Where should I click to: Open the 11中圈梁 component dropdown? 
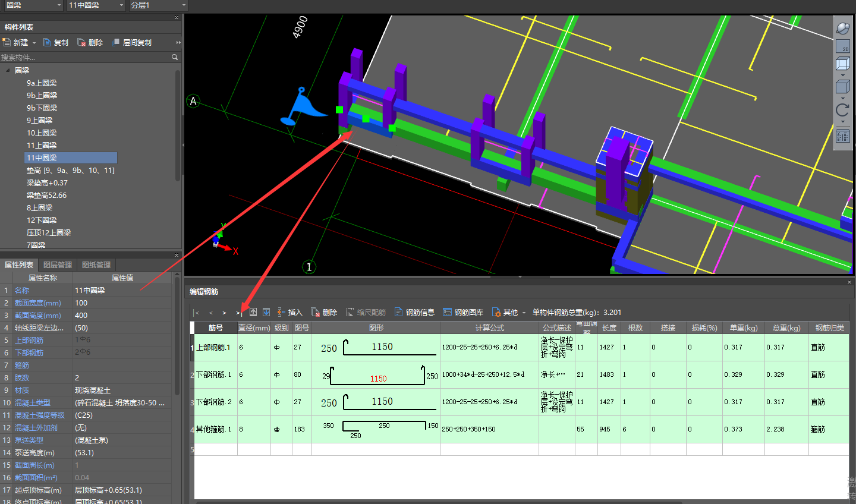[x=96, y=5]
